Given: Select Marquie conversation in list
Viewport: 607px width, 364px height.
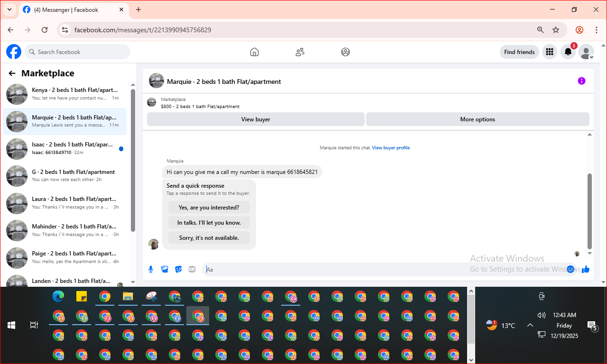Looking at the screenshot, I should point(65,121).
